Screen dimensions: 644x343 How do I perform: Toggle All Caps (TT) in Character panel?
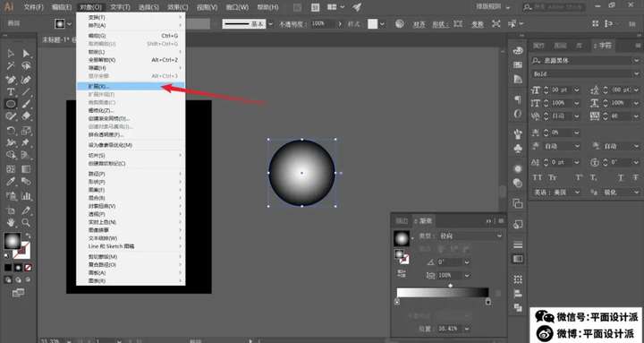pos(538,177)
